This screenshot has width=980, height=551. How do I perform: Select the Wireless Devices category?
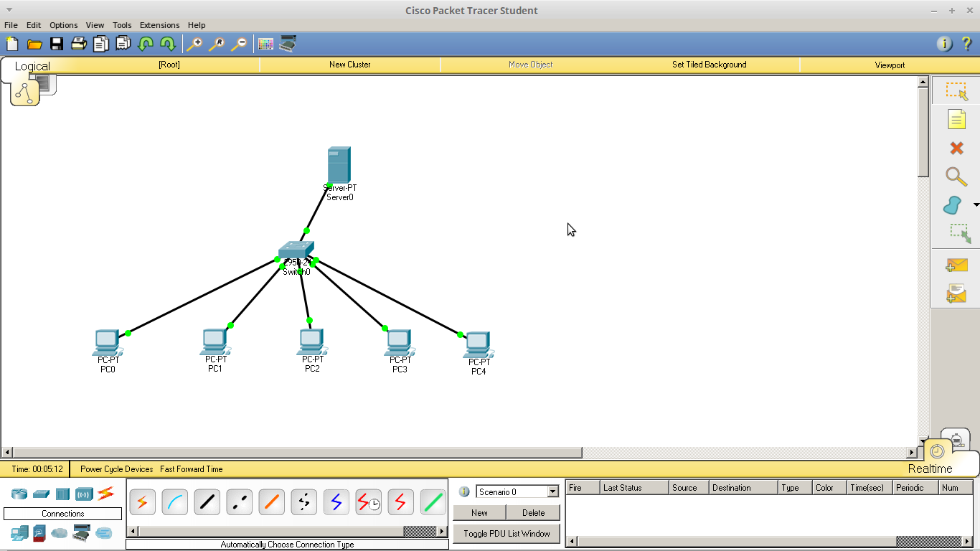coord(84,494)
